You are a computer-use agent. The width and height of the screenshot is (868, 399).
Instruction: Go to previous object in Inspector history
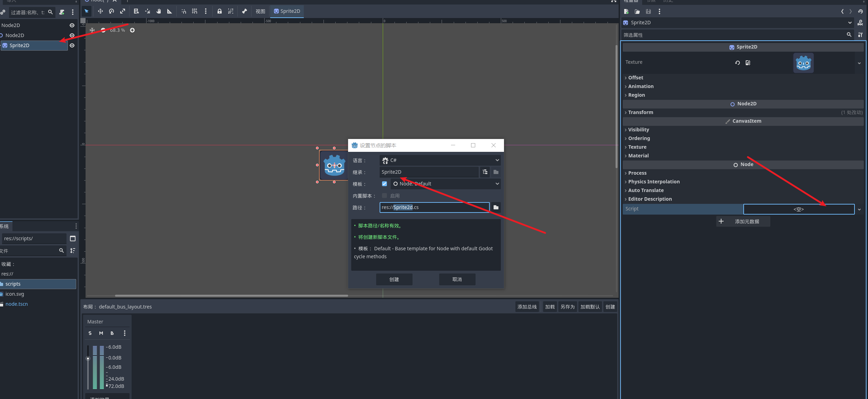(x=842, y=11)
